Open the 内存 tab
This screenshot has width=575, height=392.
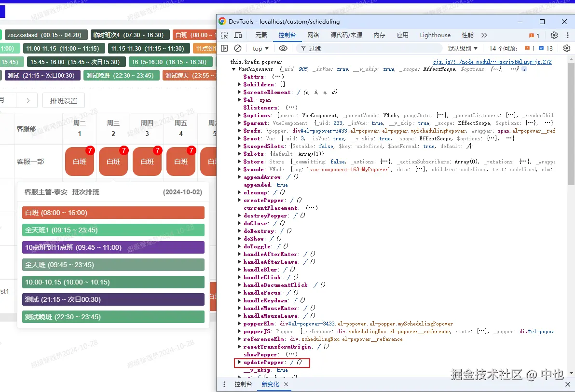tap(380, 35)
